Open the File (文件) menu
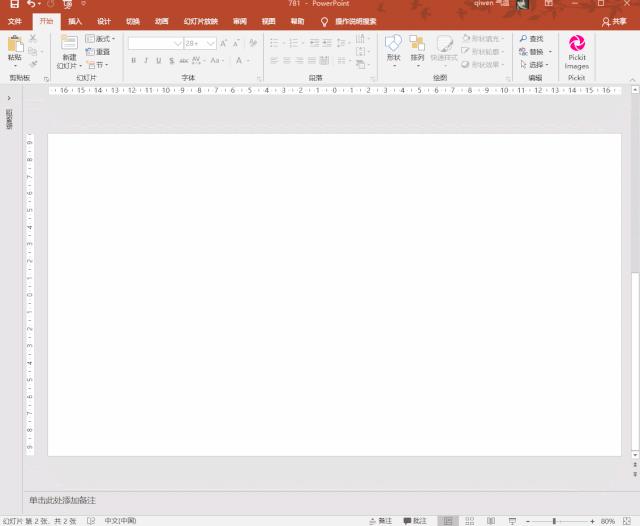Screen dimensions: 640x526 14,21
